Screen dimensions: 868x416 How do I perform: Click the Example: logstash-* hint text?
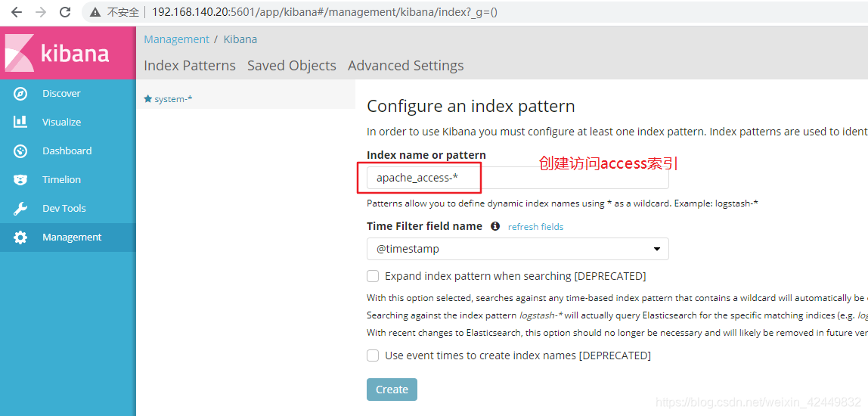coord(716,203)
